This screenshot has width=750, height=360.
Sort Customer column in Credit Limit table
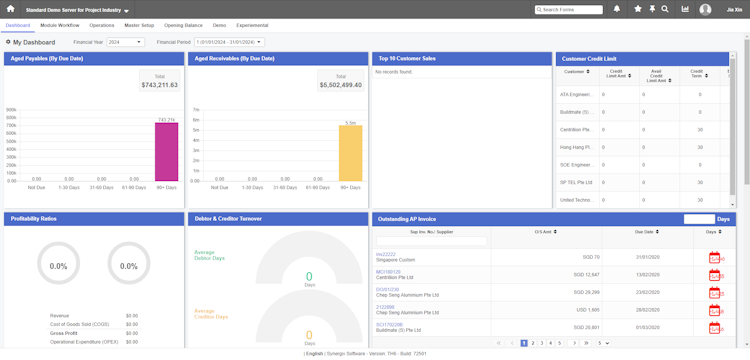pos(588,72)
